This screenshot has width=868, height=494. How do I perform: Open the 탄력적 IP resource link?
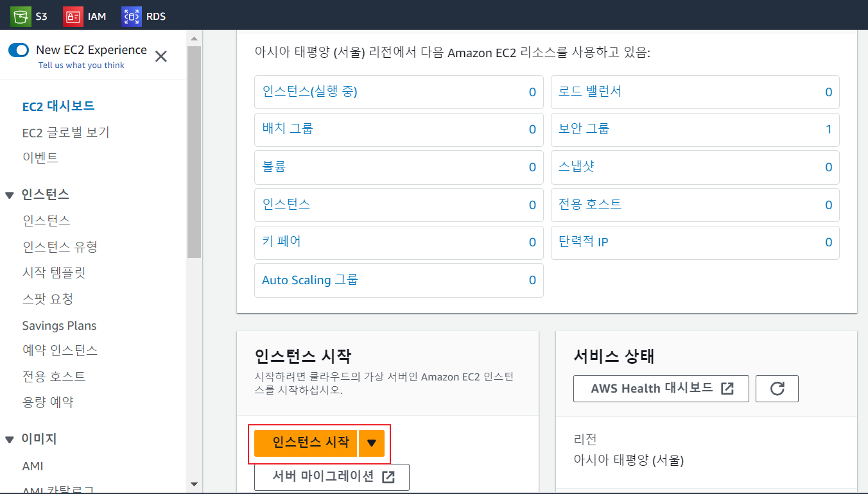coord(584,242)
